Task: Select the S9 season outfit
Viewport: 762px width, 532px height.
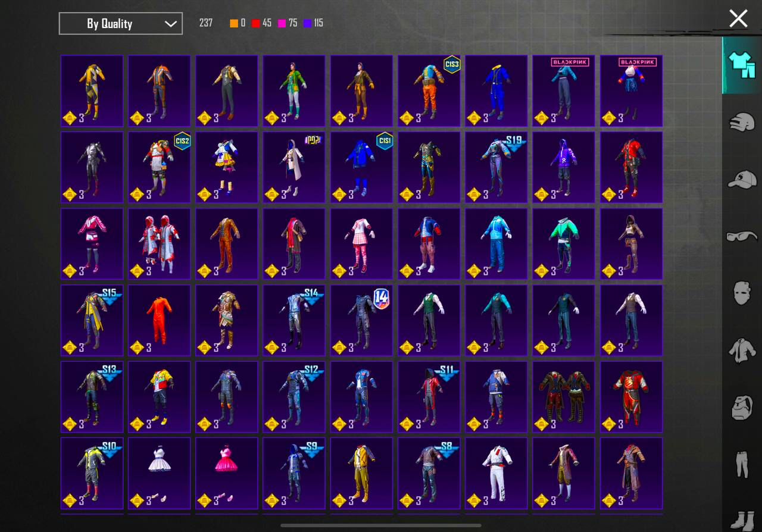Action: 294,473
